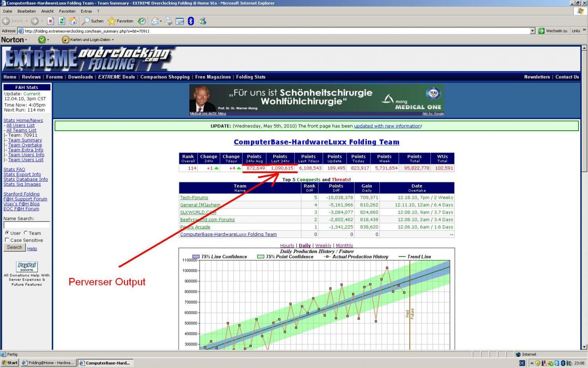Select the Team radio button

tap(25, 233)
